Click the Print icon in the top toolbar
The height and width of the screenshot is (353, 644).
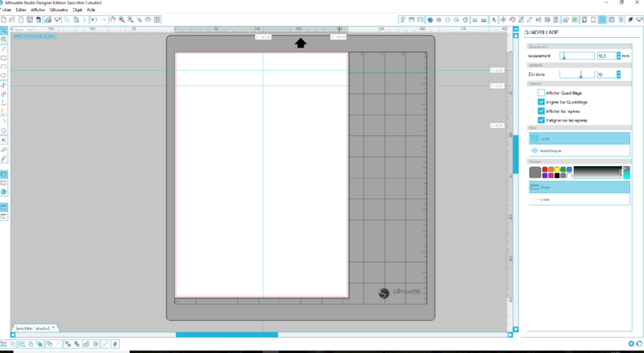pyautogui.click(x=48, y=20)
